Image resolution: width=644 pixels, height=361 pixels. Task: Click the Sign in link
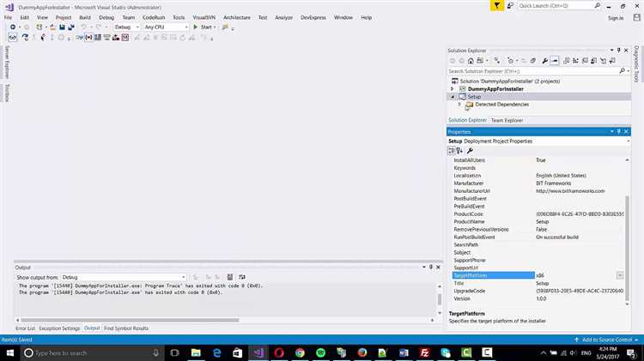616,18
